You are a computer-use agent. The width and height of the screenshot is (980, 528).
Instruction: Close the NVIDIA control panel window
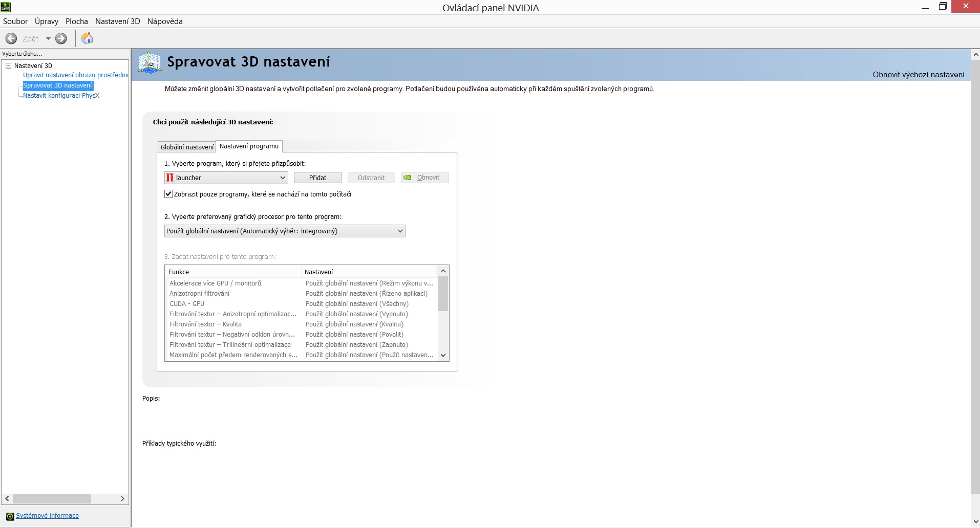[x=966, y=6]
